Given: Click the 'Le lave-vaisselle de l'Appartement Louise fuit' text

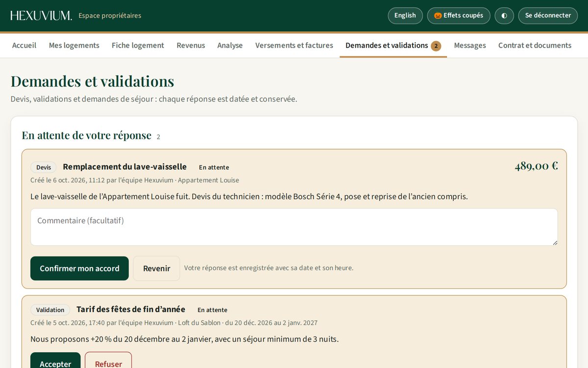Looking at the screenshot, I should pos(249,197).
